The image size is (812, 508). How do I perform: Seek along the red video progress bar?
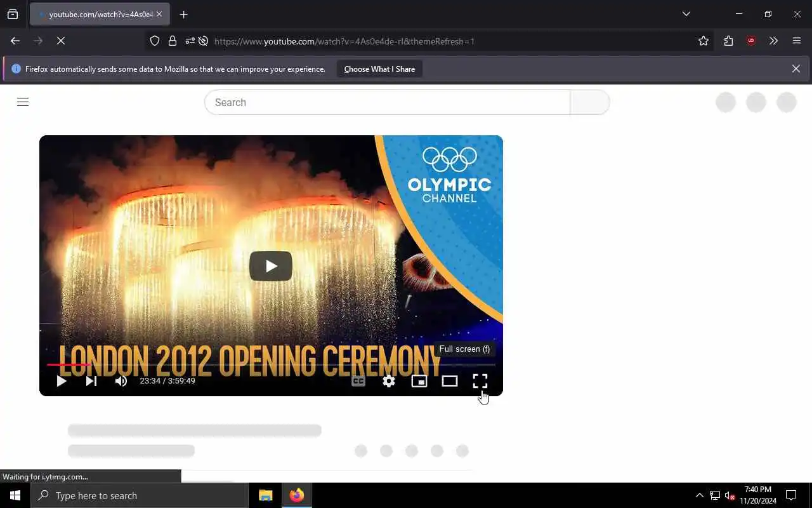click(x=271, y=364)
